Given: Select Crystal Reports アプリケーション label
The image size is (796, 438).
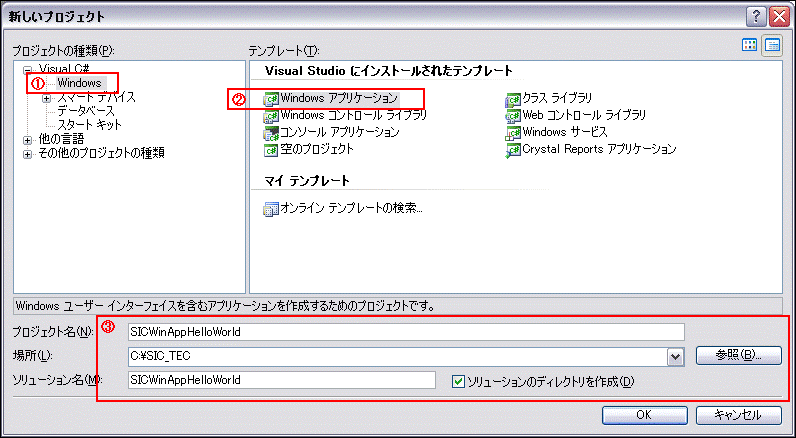Looking at the screenshot, I should [600, 149].
